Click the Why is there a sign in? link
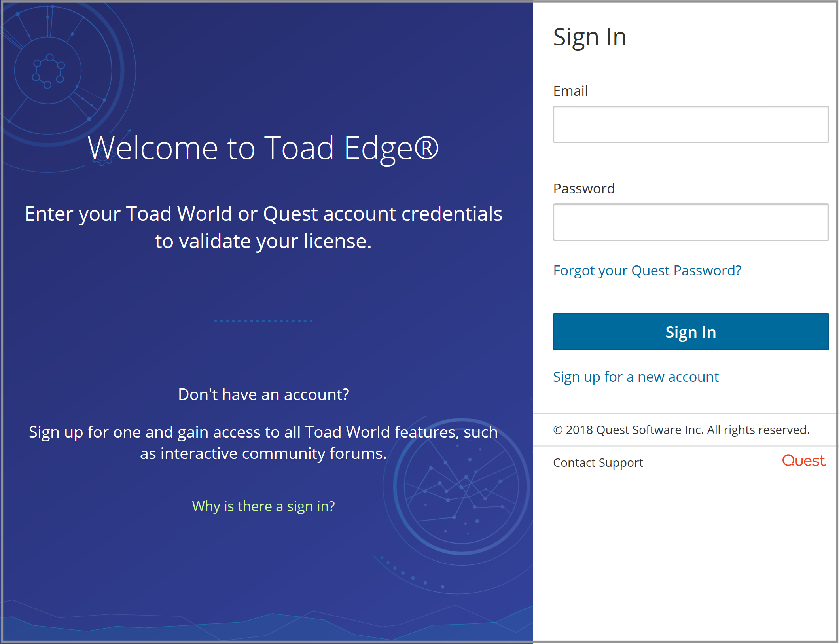The image size is (839, 644). pyautogui.click(x=263, y=506)
